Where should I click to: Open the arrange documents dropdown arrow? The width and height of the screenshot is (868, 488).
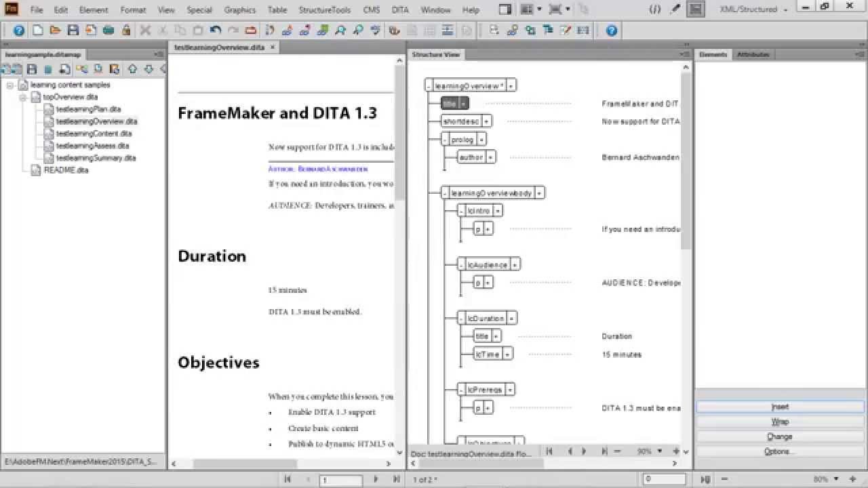[540, 9]
